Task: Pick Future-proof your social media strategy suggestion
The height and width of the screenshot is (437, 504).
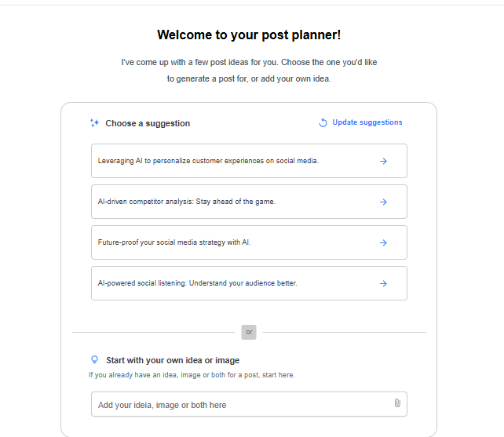Action: click(175, 242)
